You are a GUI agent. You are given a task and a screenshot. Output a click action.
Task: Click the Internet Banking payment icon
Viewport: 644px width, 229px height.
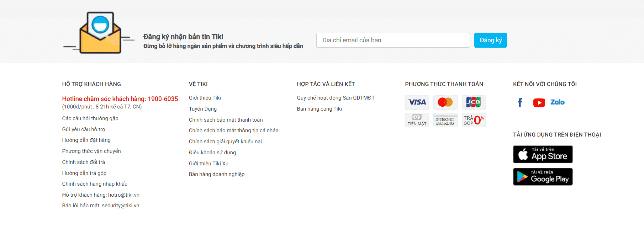445,120
